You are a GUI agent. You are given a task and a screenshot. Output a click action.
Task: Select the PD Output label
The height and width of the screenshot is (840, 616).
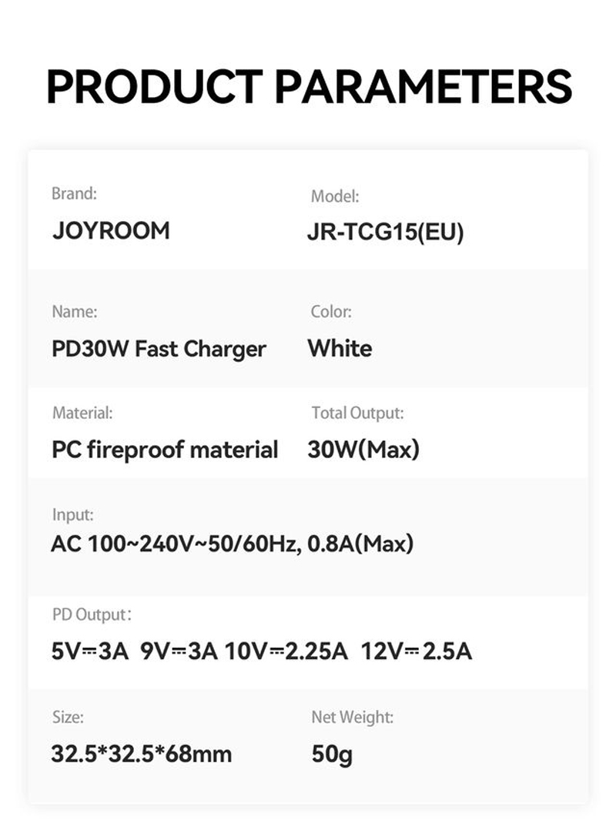tap(92, 614)
